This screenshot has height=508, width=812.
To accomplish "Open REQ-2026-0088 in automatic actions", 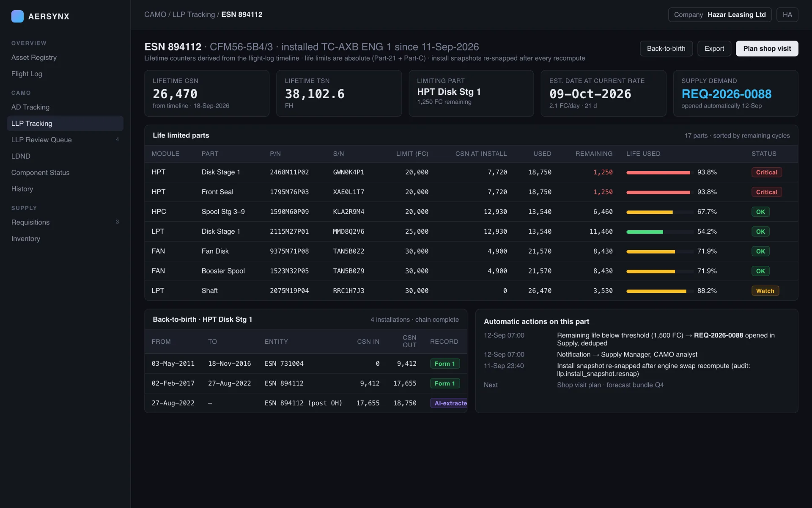I will pos(718,335).
